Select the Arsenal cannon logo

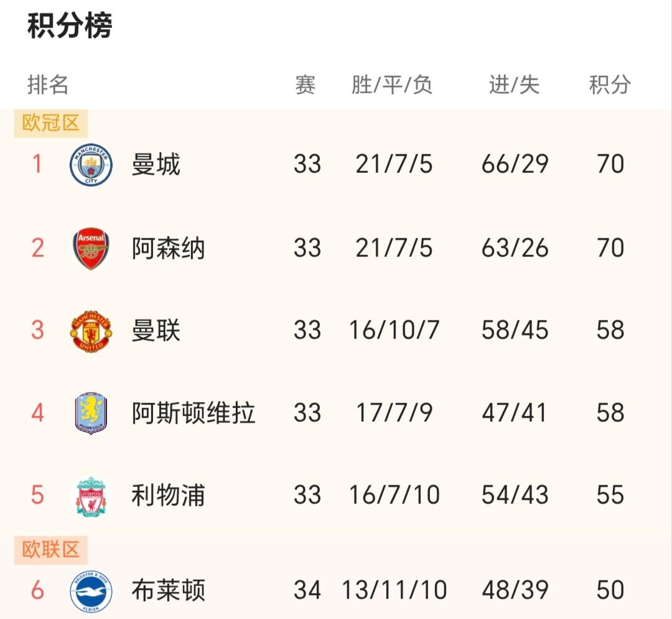91,247
